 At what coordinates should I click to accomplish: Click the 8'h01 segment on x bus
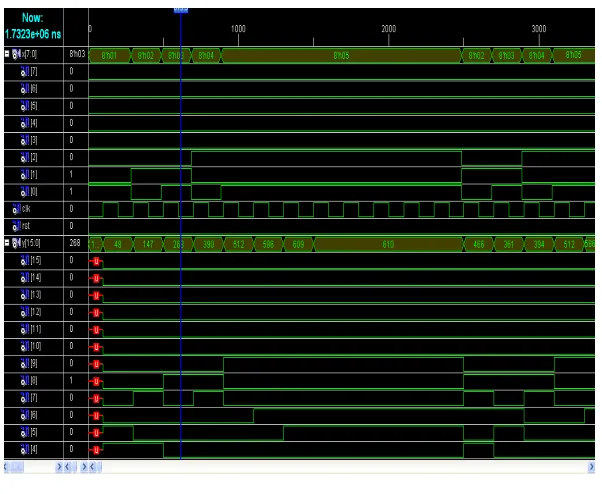click(110, 56)
